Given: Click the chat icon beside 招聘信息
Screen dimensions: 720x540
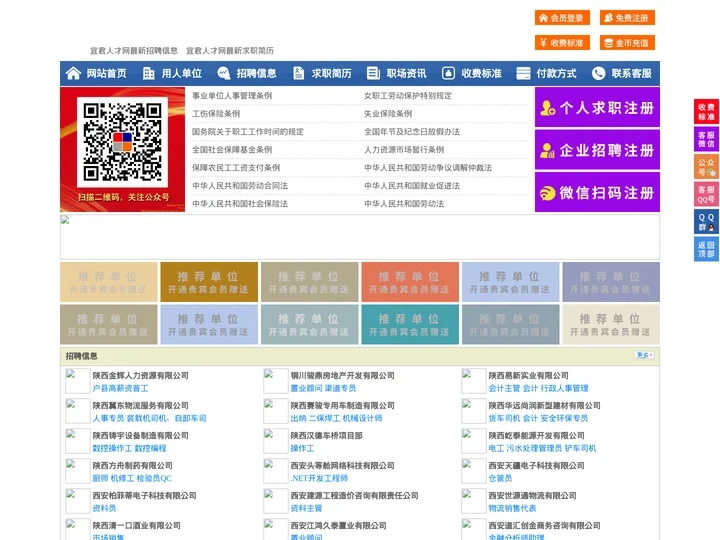Looking at the screenshot, I should (x=224, y=73).
